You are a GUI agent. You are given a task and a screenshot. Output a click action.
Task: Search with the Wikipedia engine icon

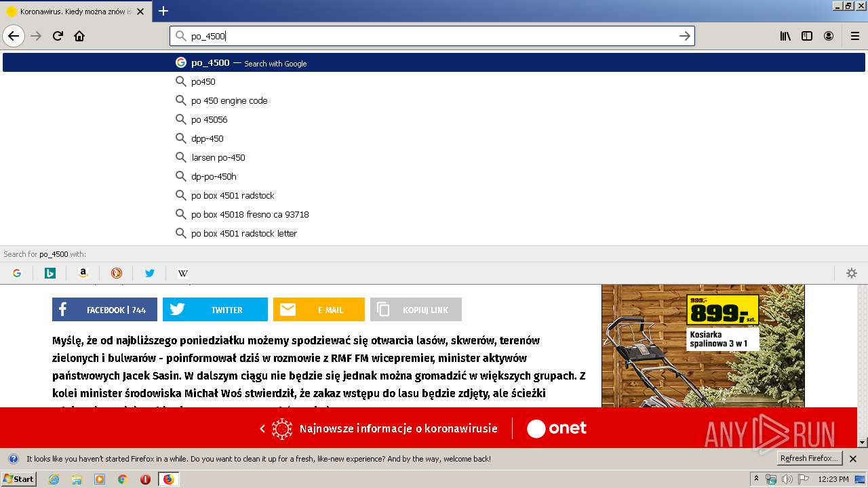click(183, 273)
